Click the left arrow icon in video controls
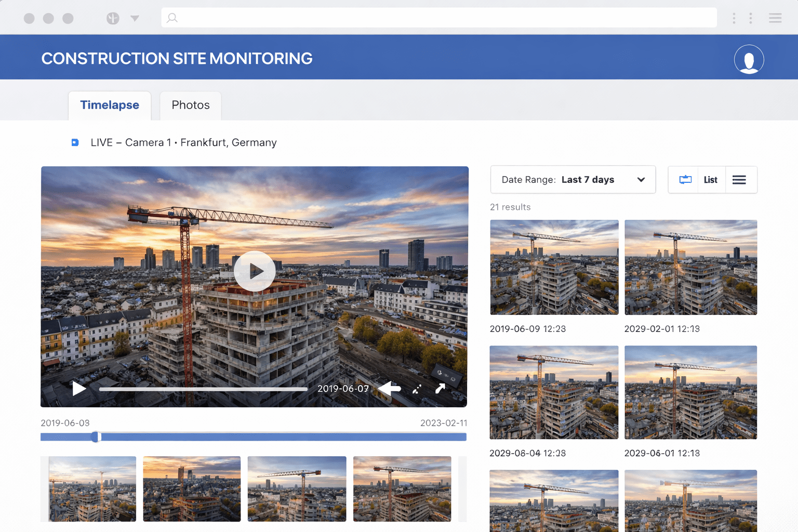 tap(390, 388)
